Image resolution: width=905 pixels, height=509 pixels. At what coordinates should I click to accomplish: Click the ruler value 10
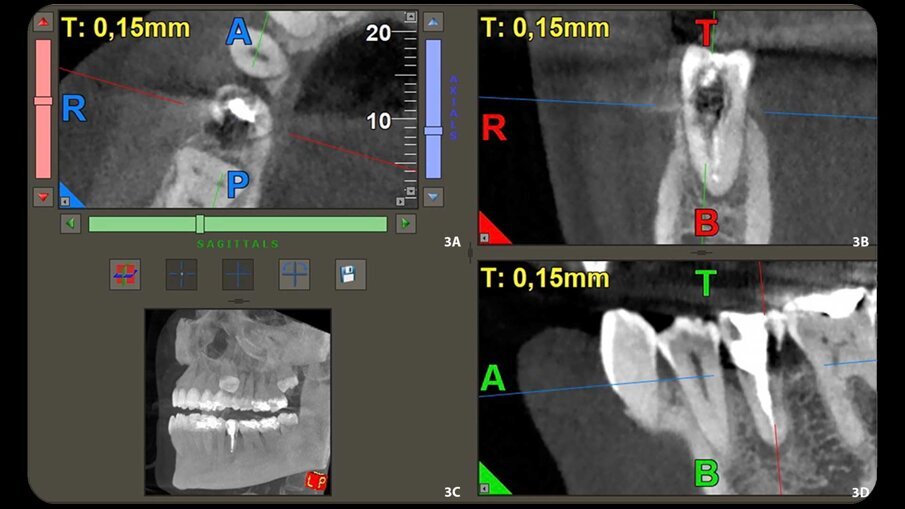(378, 121)
